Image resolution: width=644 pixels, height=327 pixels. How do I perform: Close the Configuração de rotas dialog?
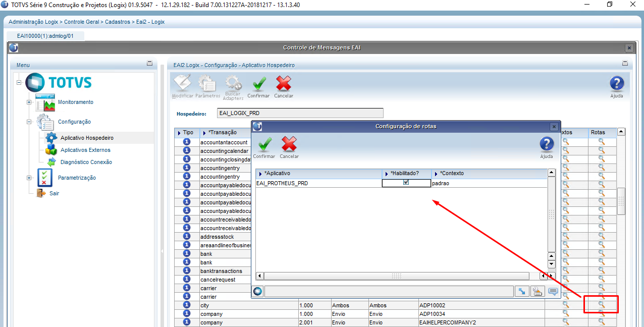(554, 127)
